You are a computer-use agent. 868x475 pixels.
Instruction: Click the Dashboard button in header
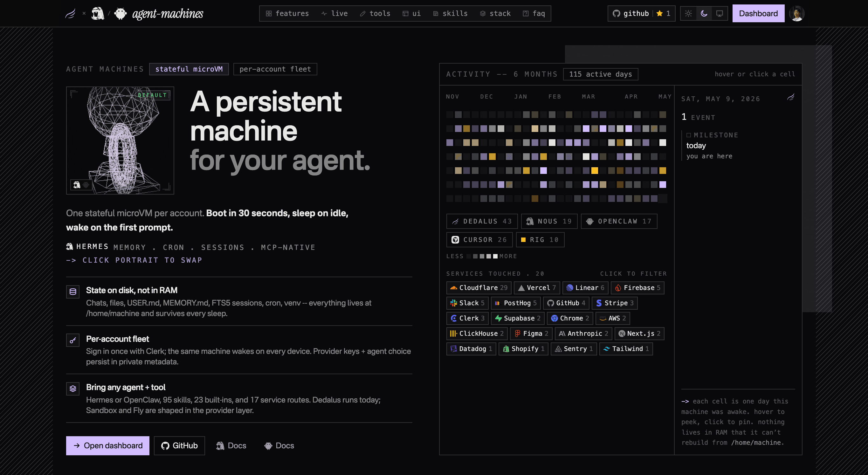(758, 13)
